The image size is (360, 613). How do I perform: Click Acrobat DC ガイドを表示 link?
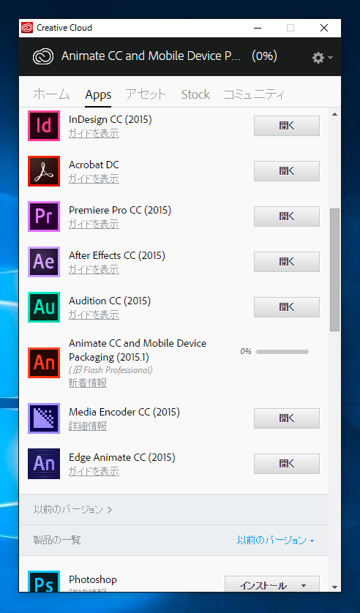(x=94, y=179)
